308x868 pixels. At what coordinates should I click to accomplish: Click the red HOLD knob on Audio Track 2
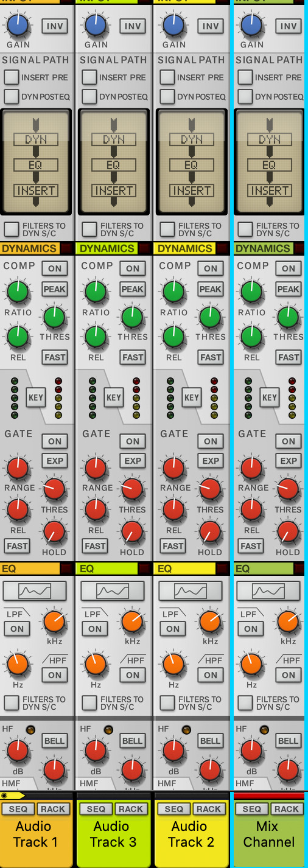coord(210,532)
